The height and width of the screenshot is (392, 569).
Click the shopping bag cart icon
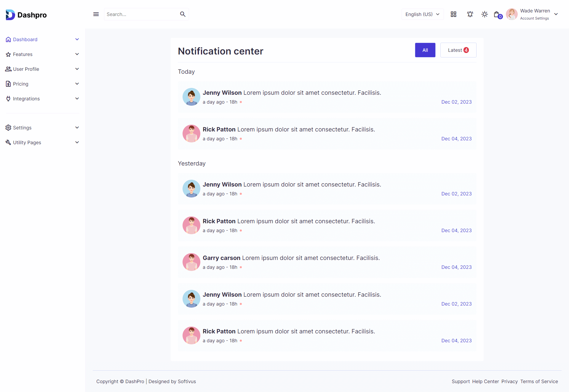point(497,14)
